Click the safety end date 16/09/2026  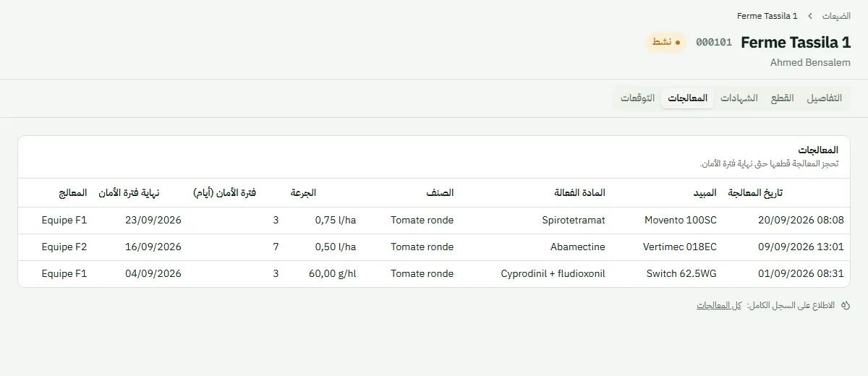(153, 247)
